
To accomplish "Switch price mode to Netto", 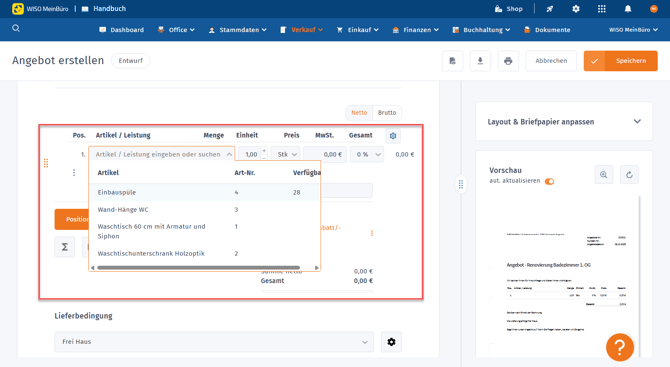I will point(359,113).
